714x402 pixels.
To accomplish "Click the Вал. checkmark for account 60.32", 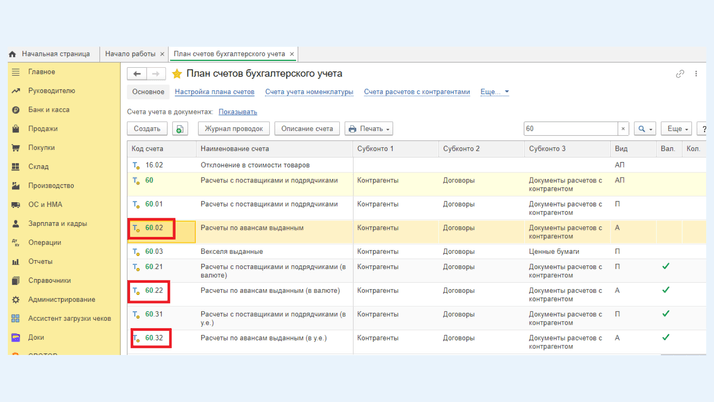I will click(x=666, y=338).
